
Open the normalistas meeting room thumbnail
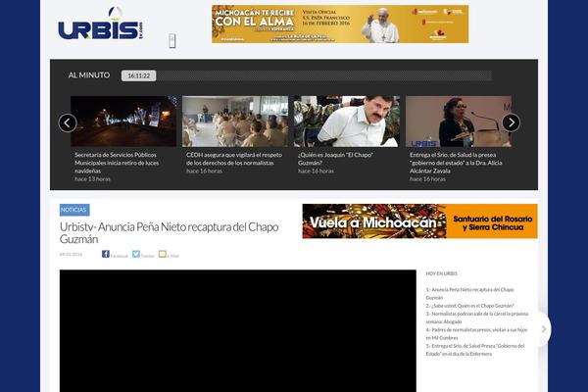click(235, 122)
